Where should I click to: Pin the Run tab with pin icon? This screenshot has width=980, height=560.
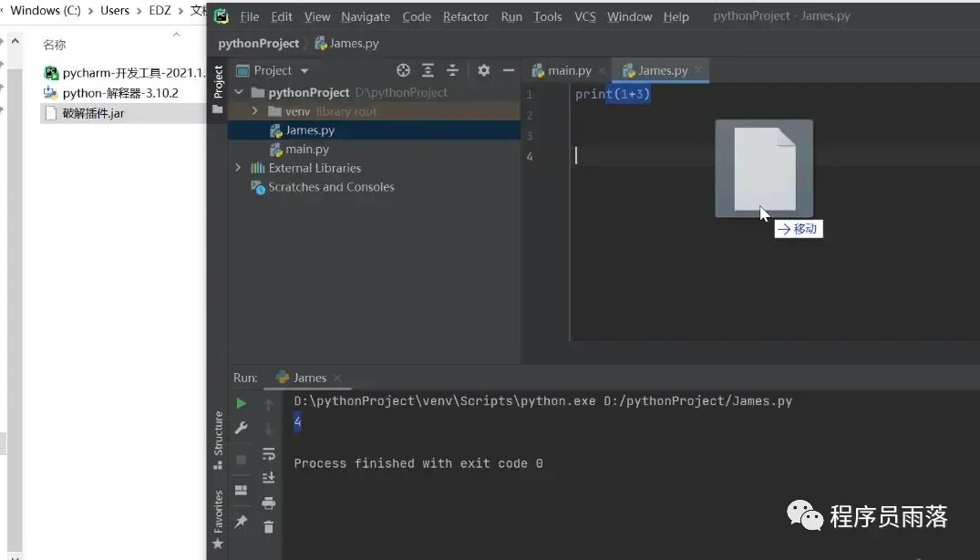pyautogui.click(x=242, y=522)
